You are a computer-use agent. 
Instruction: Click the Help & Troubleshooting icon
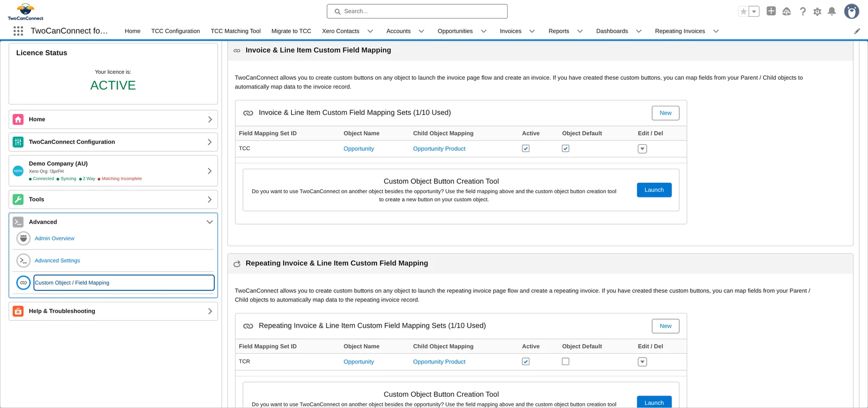pyautogui.click(x=18, y=311)
